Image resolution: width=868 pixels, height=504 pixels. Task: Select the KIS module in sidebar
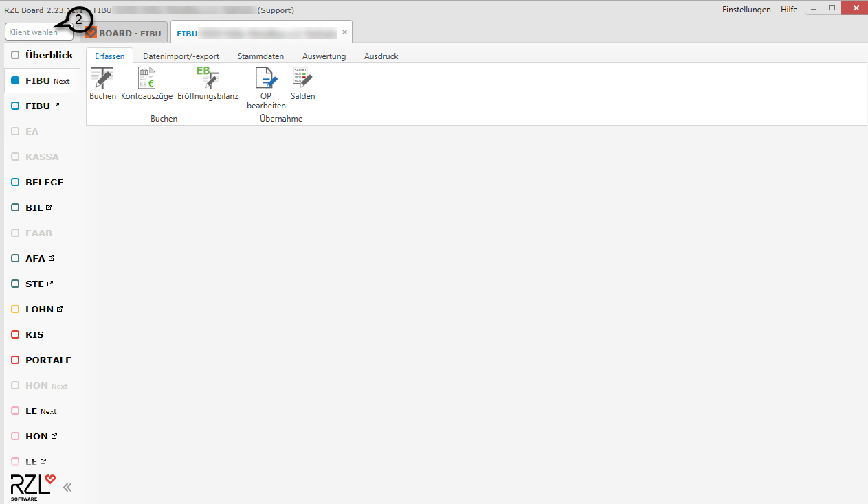[34, 334]
